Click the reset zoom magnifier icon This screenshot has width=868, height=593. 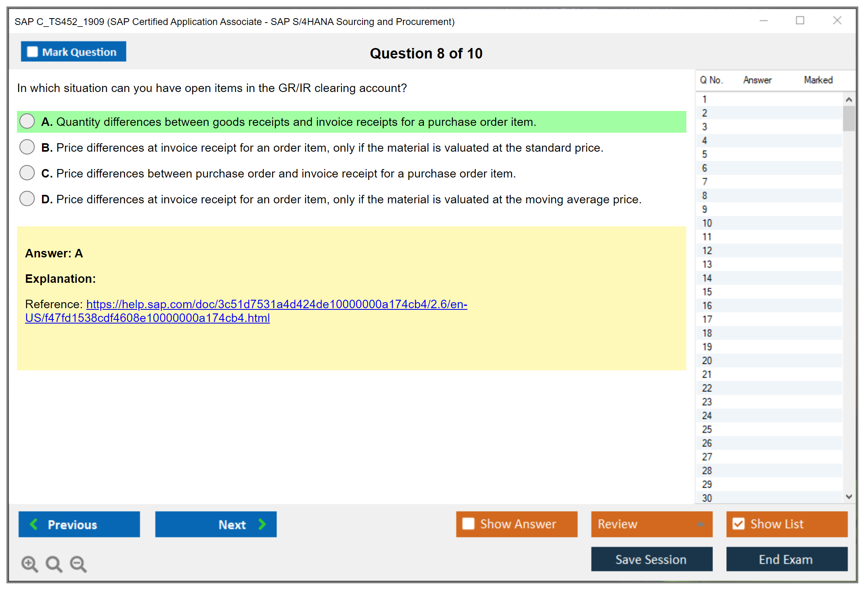[x=54, y=564]
